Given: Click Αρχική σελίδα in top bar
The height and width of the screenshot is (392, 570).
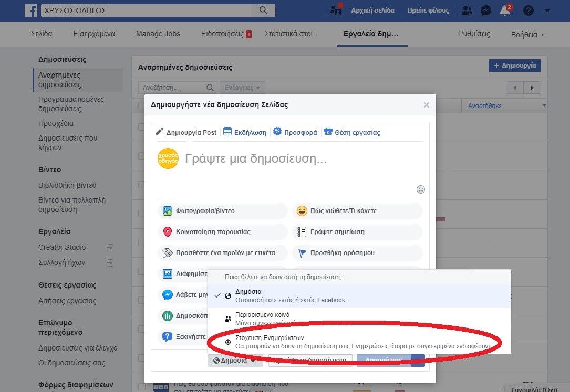Looking at the screenshot, I should (372, 10).
